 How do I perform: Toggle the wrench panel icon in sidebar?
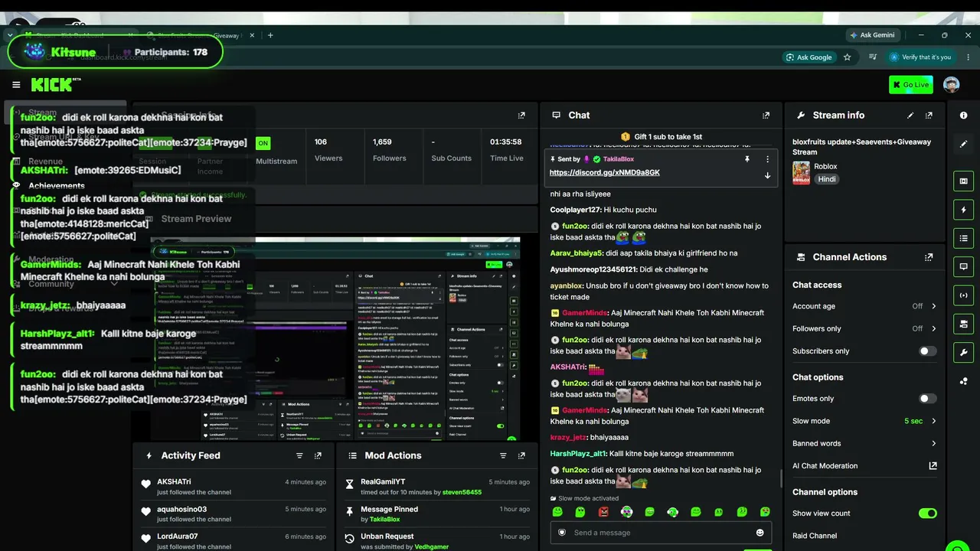tap(963, 352)
